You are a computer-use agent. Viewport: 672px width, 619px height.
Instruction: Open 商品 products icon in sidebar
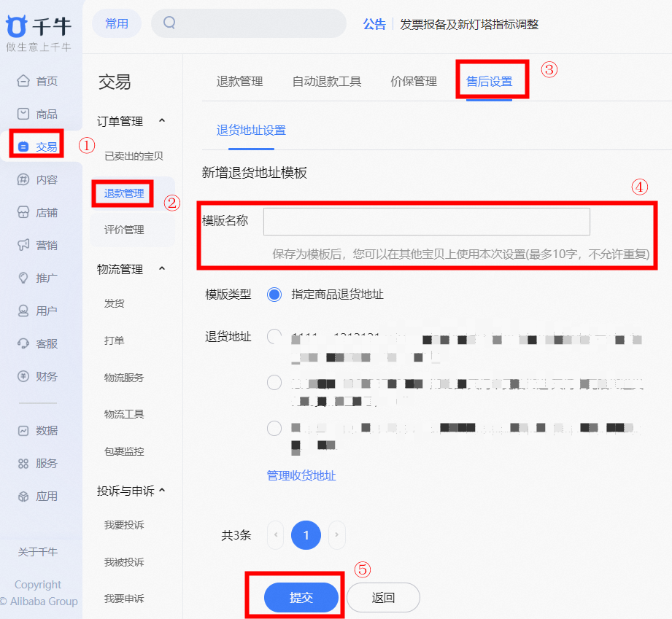[23, 114]
